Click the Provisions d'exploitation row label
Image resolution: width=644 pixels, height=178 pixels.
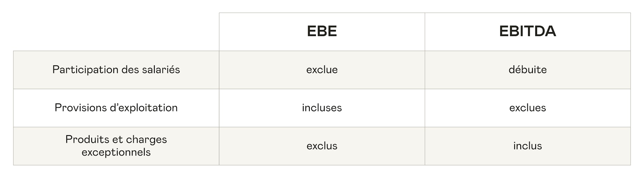[x=116, y=108]
